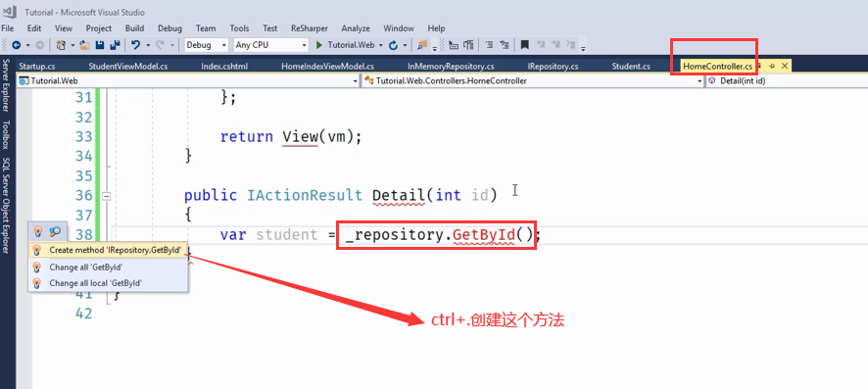868x389 pixels.
Task: Open the Server Explorer side panel
Action: pyautogui.click(x=6, y=85)
